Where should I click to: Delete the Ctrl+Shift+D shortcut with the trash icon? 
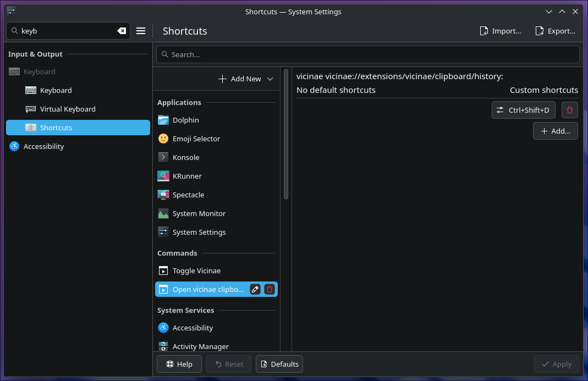click(x=569, y=110)
